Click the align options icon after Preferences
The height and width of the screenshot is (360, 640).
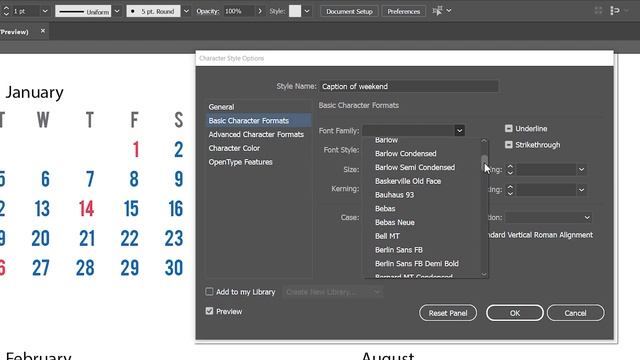coord(438,11)
